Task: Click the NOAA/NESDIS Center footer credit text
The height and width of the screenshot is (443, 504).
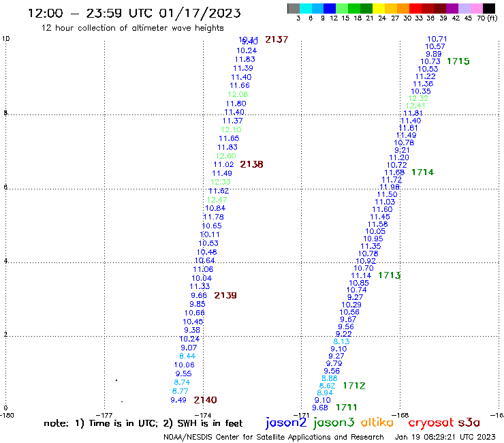Action: coord(274,437)
